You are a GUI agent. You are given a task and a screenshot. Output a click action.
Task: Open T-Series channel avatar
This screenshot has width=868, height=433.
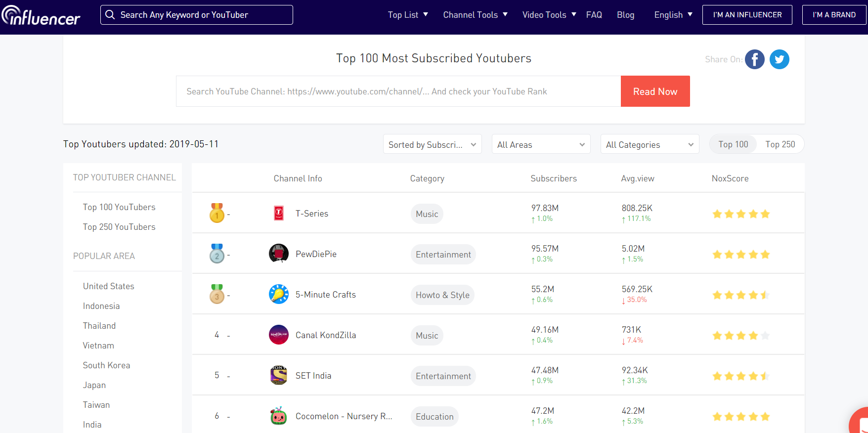point(279,213)
